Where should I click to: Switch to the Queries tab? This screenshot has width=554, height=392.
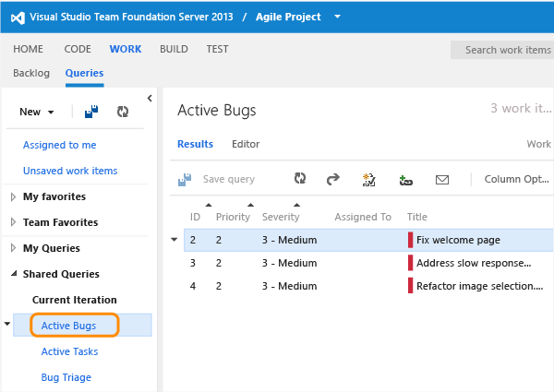coord(84,73)
